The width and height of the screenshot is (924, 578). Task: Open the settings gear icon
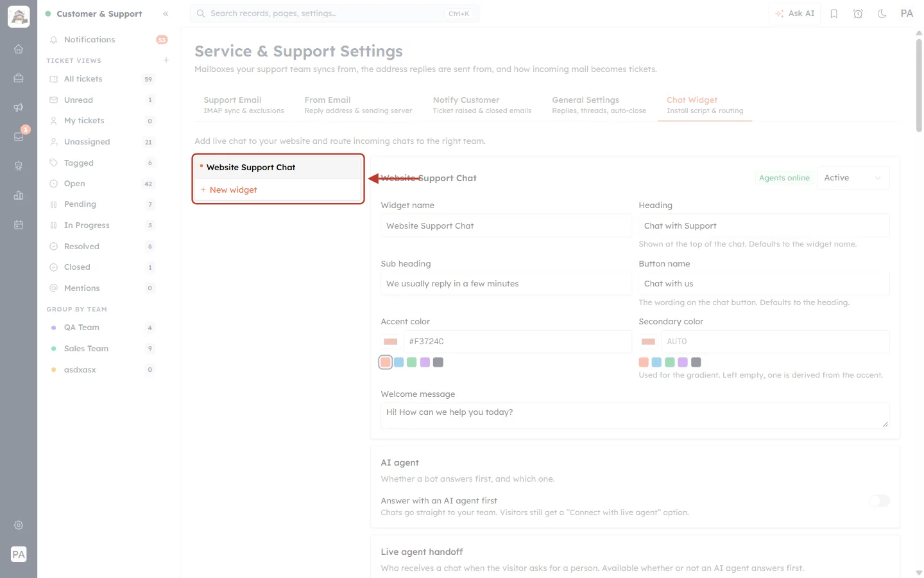coord(19,525)
